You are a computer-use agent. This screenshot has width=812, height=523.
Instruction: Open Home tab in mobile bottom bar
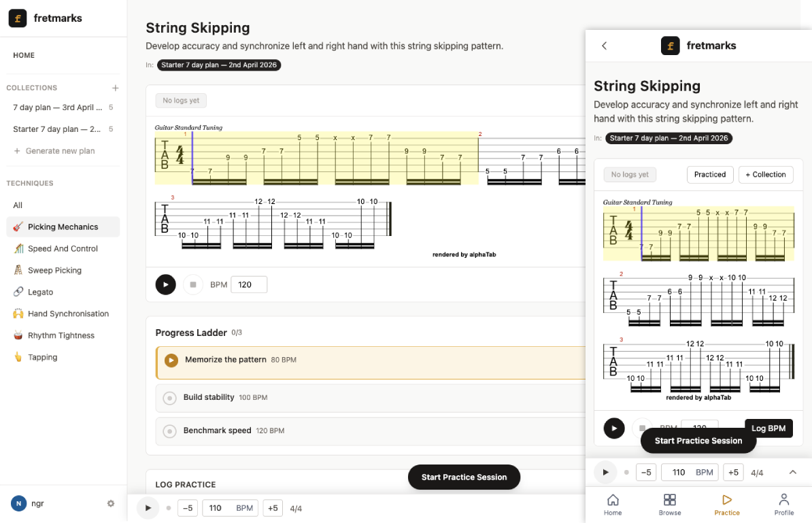coord(613,504)
